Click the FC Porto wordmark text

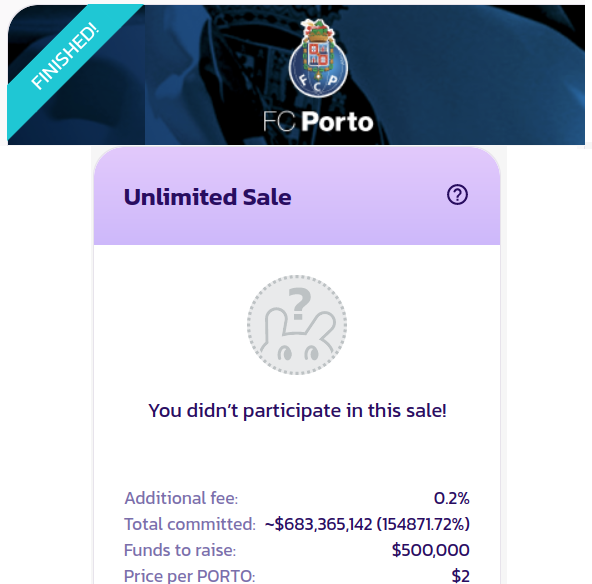tap(318, 122)
